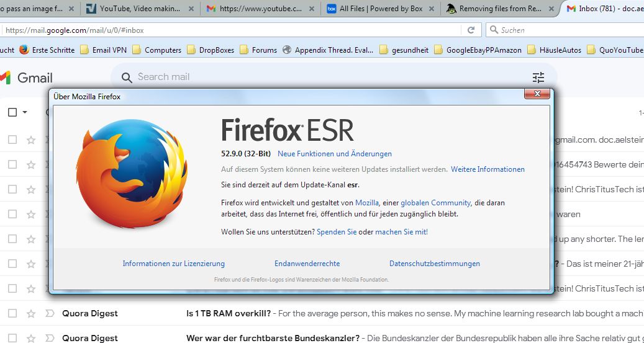Mark 'Is 1 TB RAM overkill?' as important
The width and height of the screenshot is (644, 343).
(50, 313)
